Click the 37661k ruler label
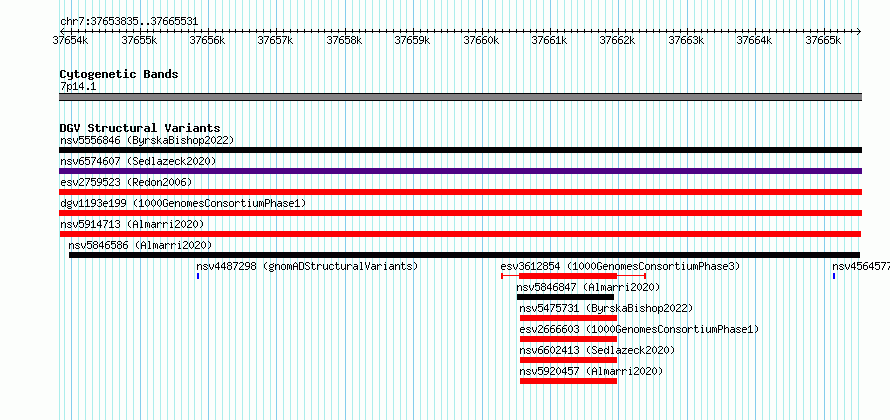This screenshot has width=890, height=420. point(549,40)
